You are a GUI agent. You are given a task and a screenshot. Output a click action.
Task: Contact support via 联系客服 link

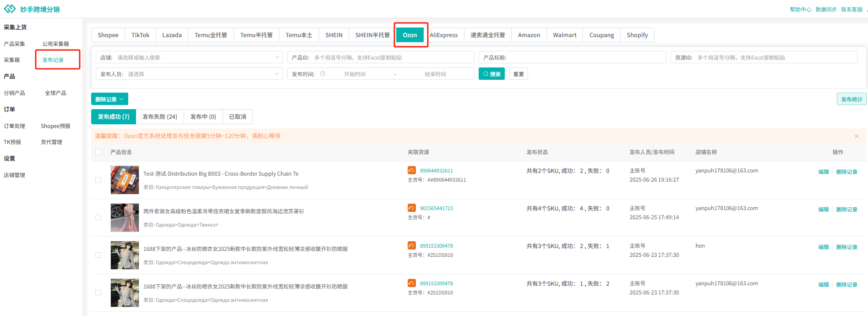click(x=852, y=9)
